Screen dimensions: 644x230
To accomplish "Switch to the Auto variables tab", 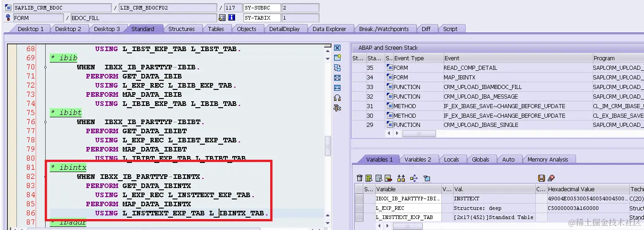I will click(x=508, y=159).
